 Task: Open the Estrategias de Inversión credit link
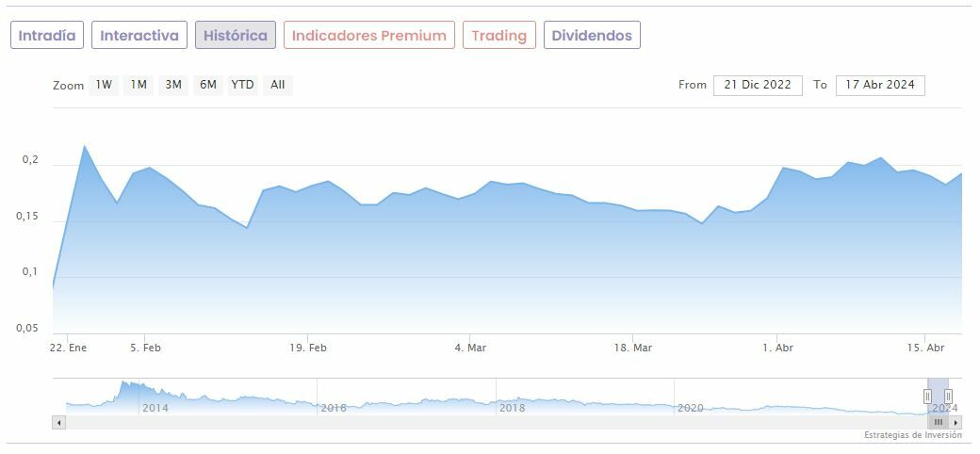(x=913, y=435)
